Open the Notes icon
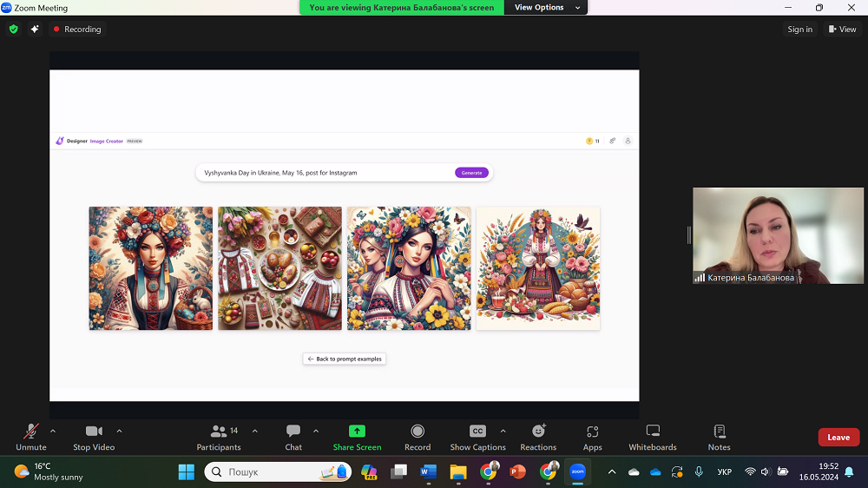Viewport: 868px width, 488px height. click(719, 432)
